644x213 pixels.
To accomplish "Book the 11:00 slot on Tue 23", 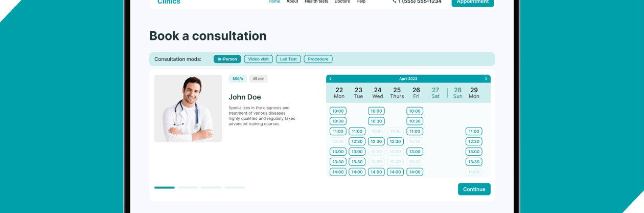I will click(x=357, y=132).
